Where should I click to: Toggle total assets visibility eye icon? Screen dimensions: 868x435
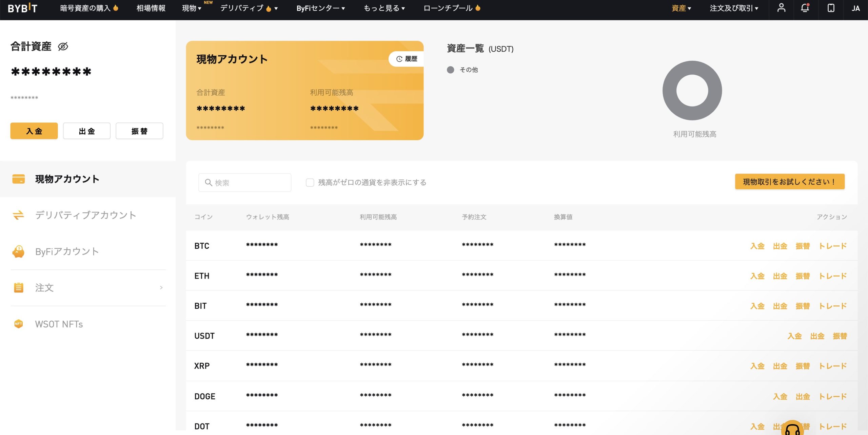click(x=63, y=46)
